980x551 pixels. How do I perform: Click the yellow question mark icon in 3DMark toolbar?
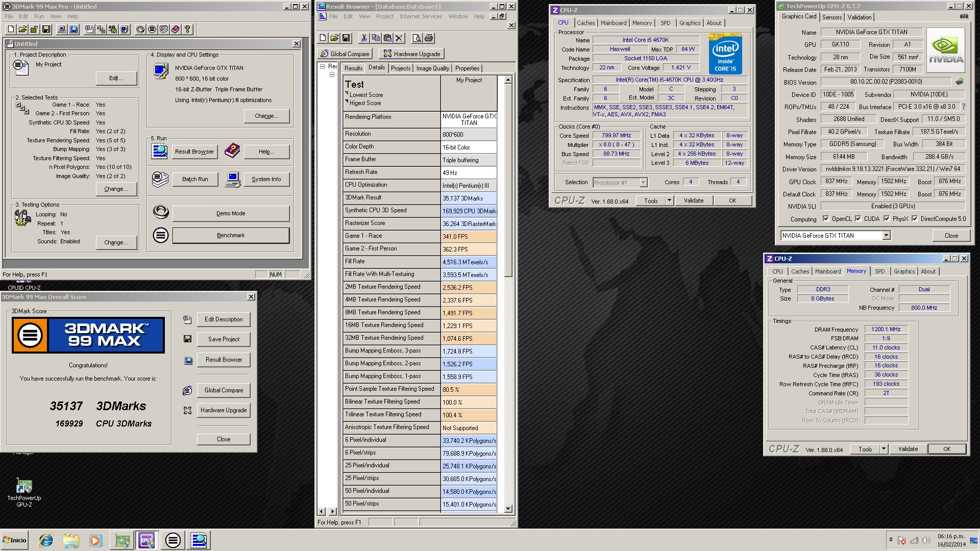point(187,30)
